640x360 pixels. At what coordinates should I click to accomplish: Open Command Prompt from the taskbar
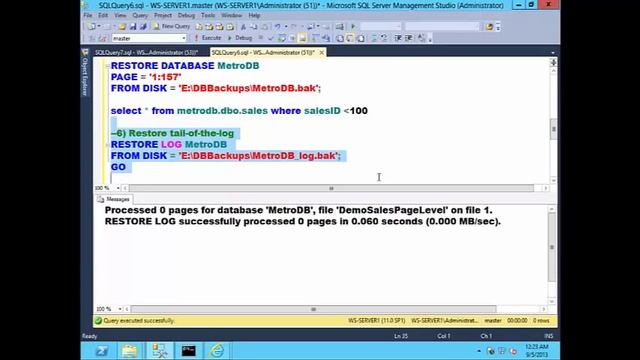tap(189, 351)
